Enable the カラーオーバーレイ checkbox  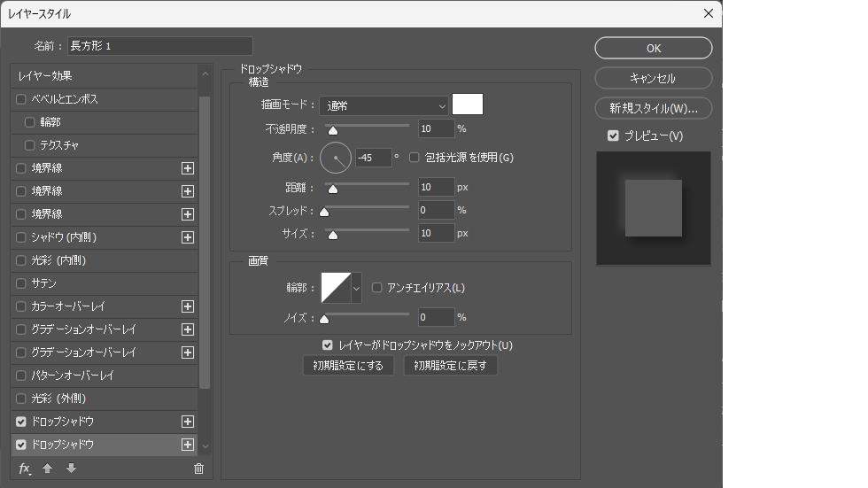pos(21,306)
